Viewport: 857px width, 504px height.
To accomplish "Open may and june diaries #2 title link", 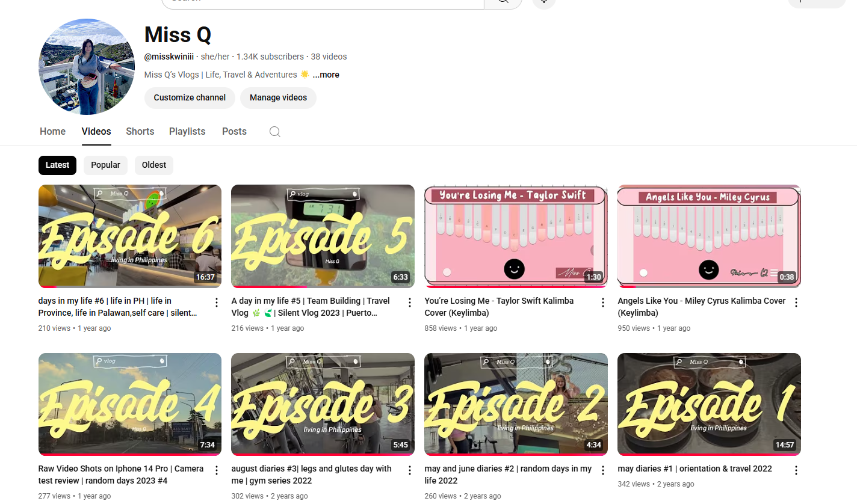I will 508,475.
